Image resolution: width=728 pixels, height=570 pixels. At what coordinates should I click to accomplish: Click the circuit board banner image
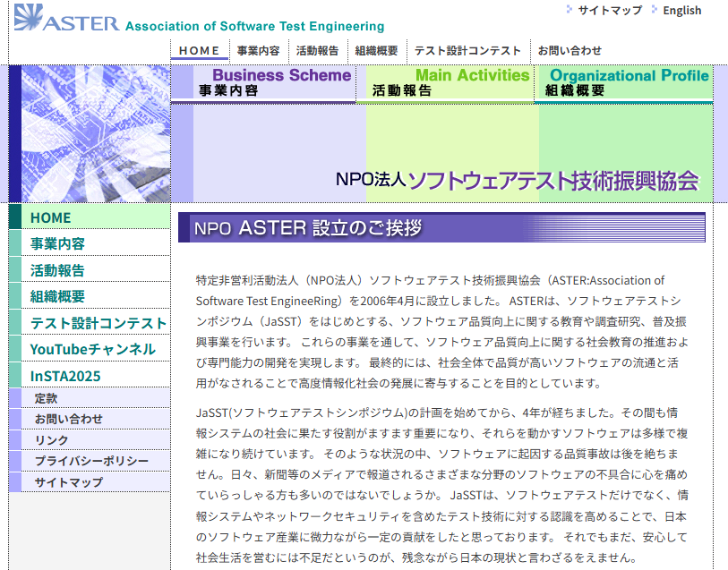pos(96,133)
